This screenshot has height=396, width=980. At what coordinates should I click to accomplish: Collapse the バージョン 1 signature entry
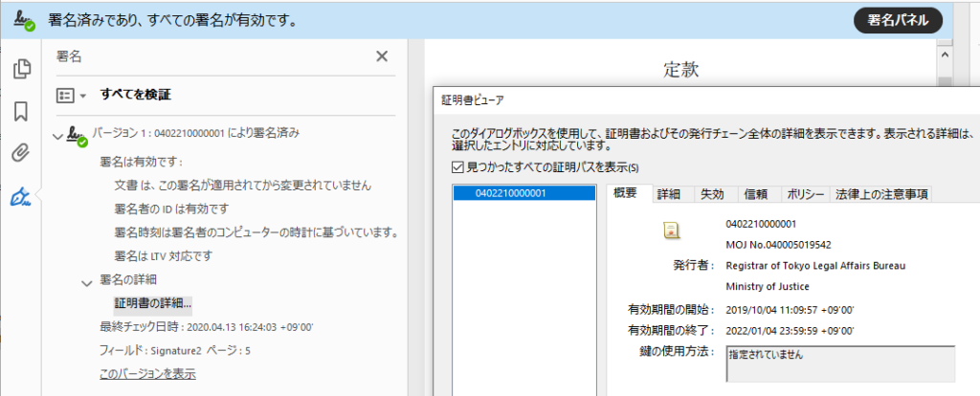point(58,137)
